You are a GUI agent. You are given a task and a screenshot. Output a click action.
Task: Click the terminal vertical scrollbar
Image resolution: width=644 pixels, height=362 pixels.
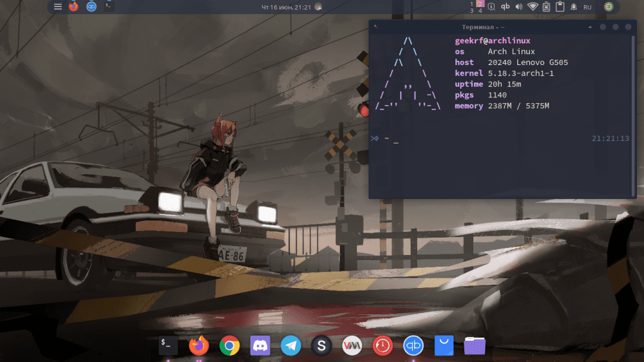pyautogui.click(x=633, y=115)
